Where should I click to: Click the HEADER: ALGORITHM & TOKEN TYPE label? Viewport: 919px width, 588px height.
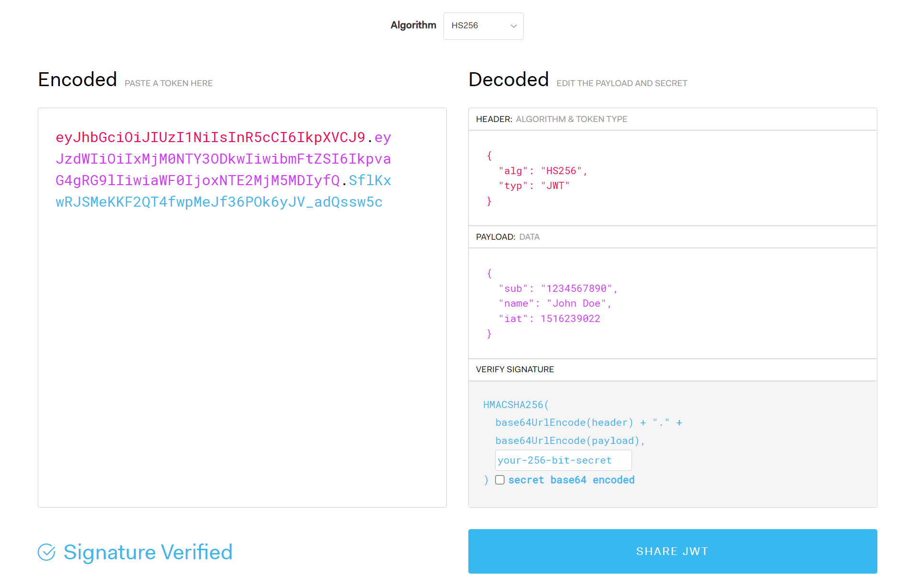pyautogui.click(x=551, y=119)
